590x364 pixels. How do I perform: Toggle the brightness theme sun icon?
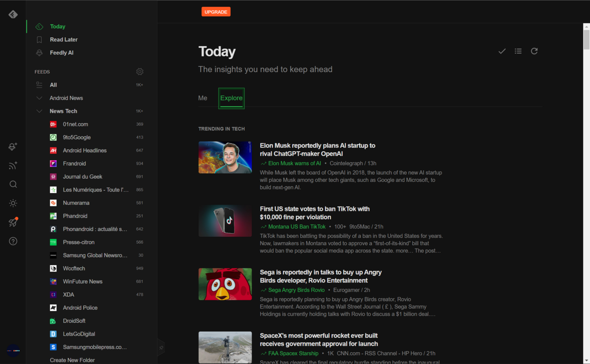(x=13, y=203)
